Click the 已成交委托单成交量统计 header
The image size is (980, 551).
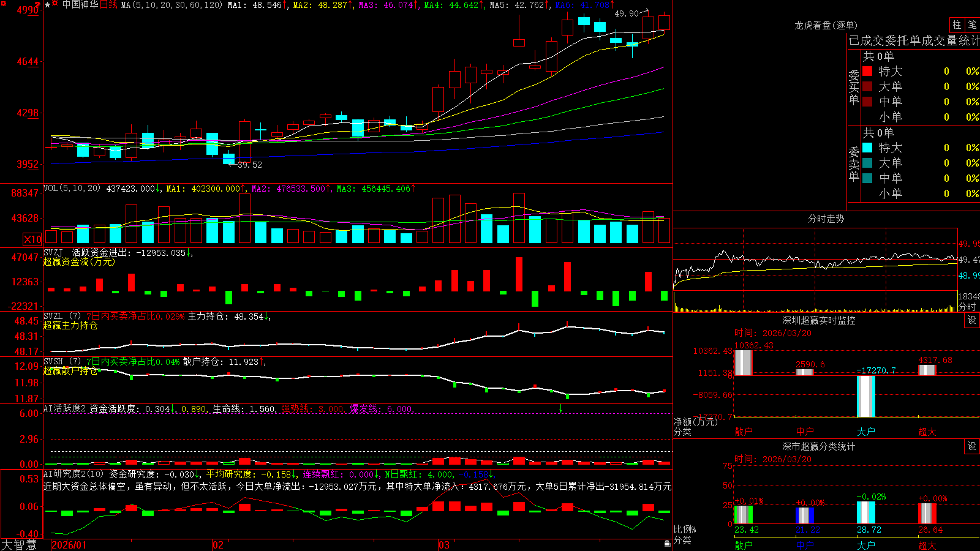click(x=914, y=40)
